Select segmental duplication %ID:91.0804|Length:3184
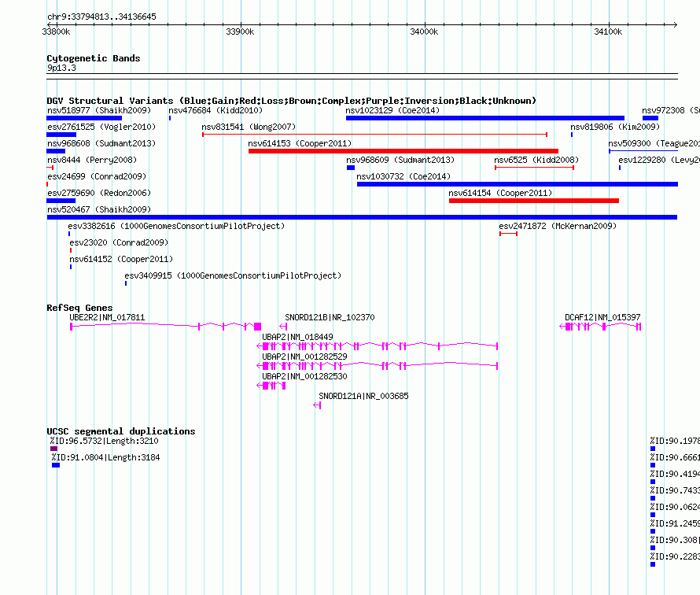 105,458
